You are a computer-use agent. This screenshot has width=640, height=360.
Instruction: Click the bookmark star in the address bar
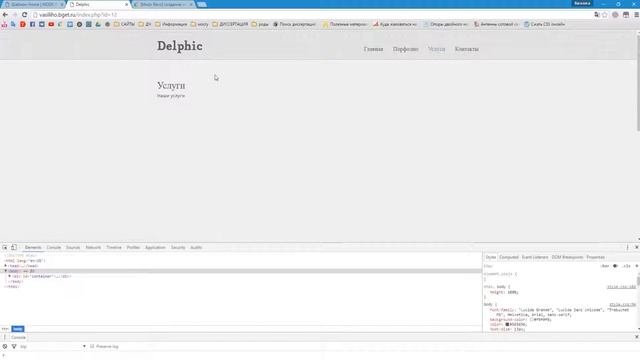pos(605,15)
